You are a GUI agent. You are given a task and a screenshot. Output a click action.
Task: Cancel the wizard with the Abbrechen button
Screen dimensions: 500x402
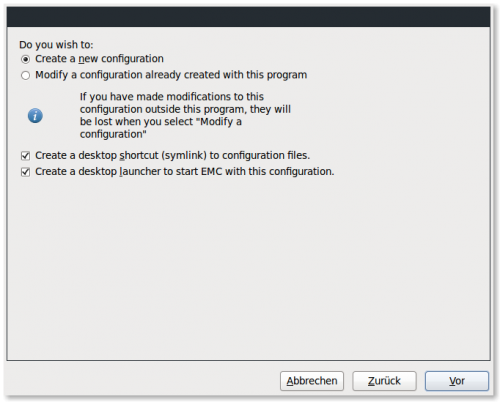click(312, 381)
